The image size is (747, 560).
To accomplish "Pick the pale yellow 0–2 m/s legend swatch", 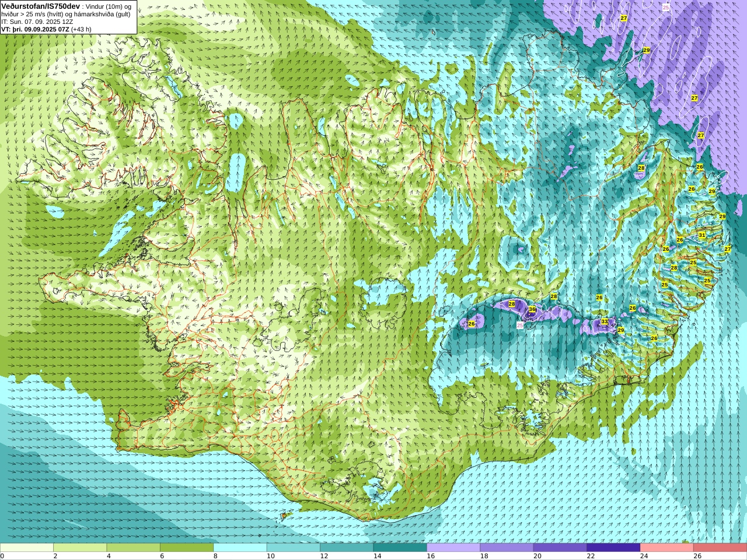I will pyautogui.click(x=27, y=548).
